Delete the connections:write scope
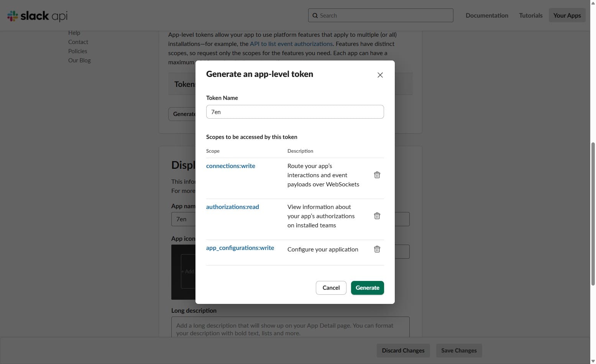This screenshot has height=364, width=596. coord(377,175)
